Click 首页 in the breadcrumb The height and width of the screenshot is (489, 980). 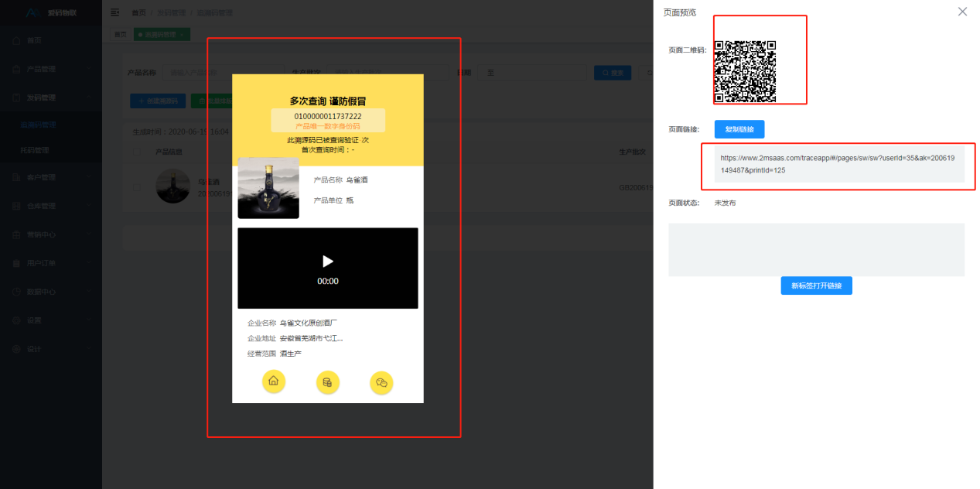[138, 12]
